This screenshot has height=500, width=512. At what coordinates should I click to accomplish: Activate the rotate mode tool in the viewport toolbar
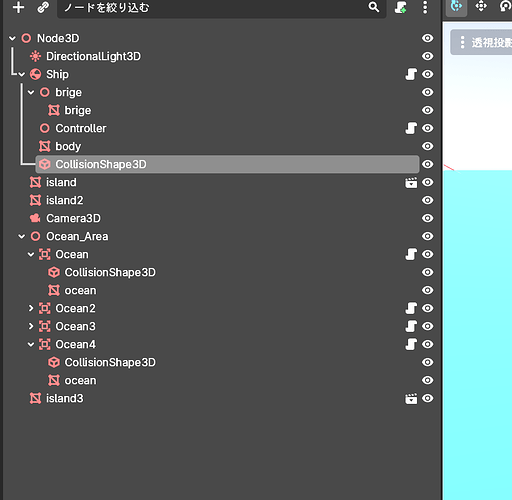pos(505,6)
